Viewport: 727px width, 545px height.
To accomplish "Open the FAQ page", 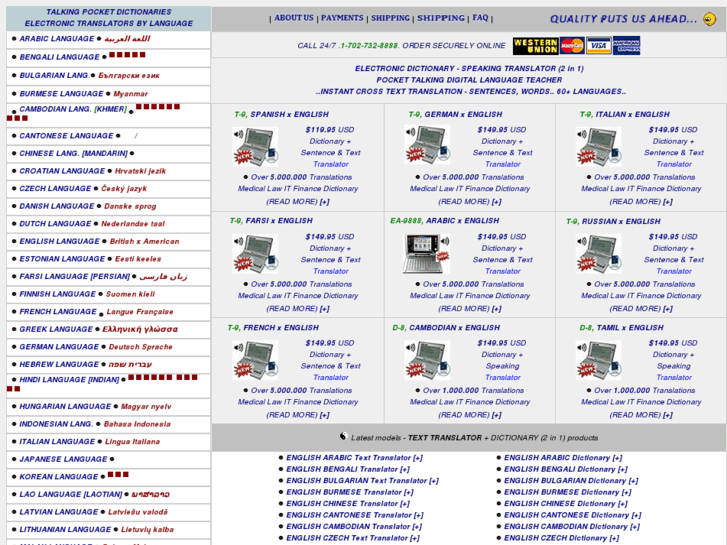I will pos(480,18).
